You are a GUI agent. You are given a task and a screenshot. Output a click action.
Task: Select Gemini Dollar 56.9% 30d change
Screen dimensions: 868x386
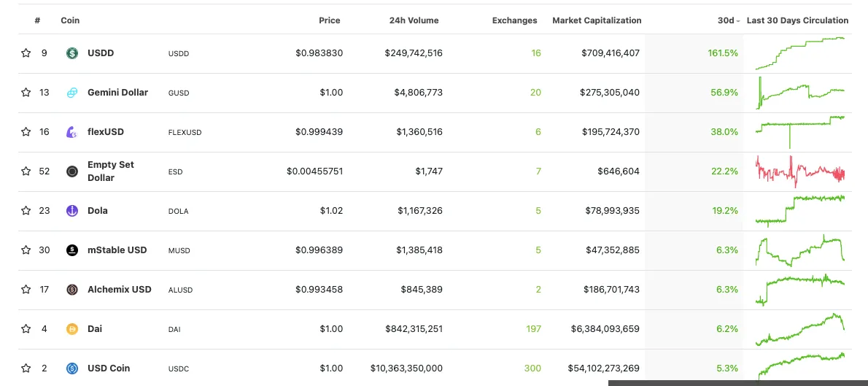724,93
